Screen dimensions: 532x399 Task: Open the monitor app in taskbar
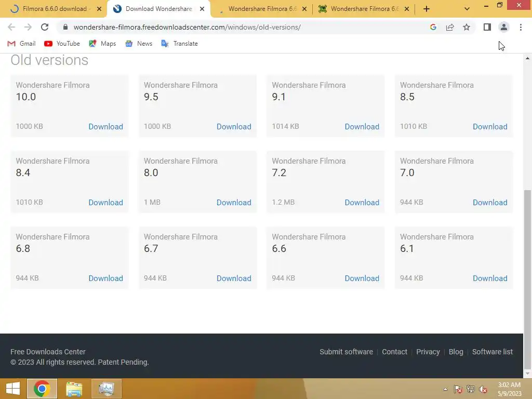pyautogui.click(x=106, y=389)
